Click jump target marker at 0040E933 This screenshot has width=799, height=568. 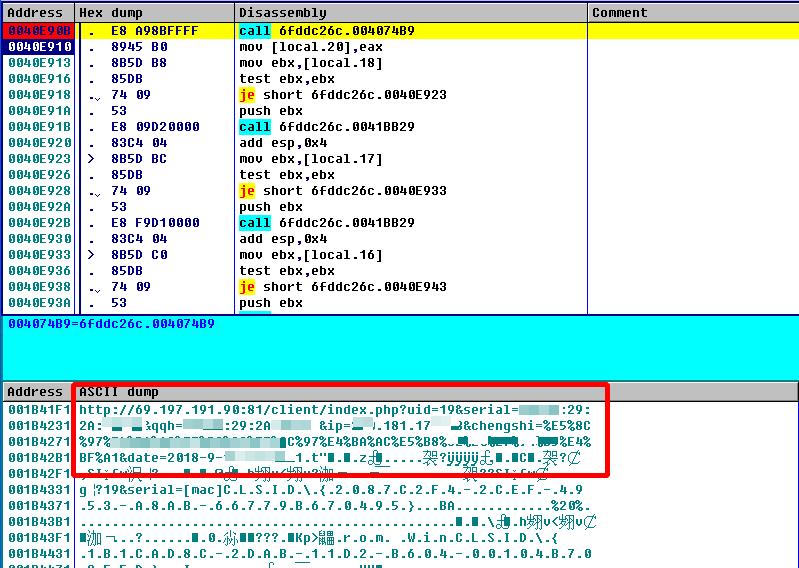click(91, 255)
